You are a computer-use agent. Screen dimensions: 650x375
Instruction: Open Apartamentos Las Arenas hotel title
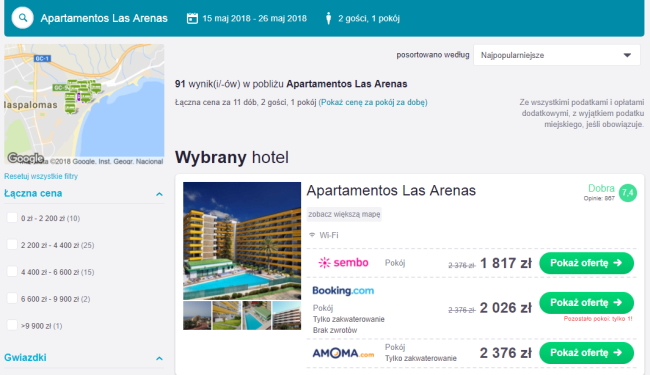point(391,191)
